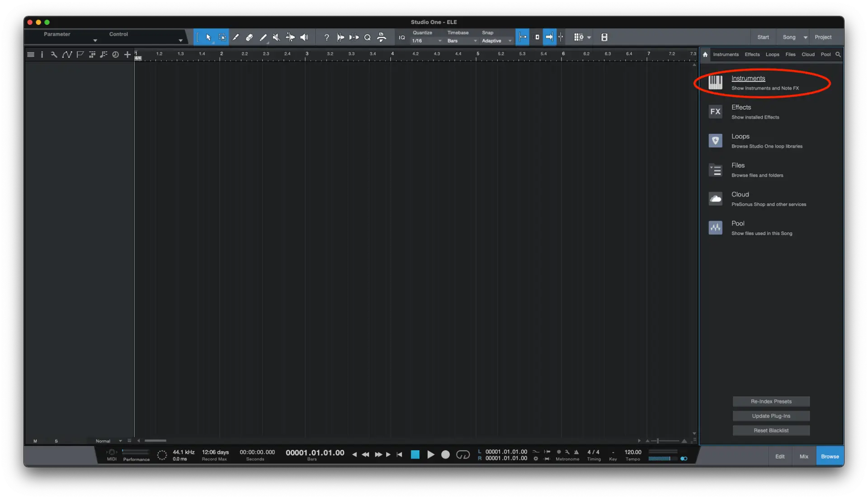
Task: Switch to the Effects browser tab
Action: [752, 55]
